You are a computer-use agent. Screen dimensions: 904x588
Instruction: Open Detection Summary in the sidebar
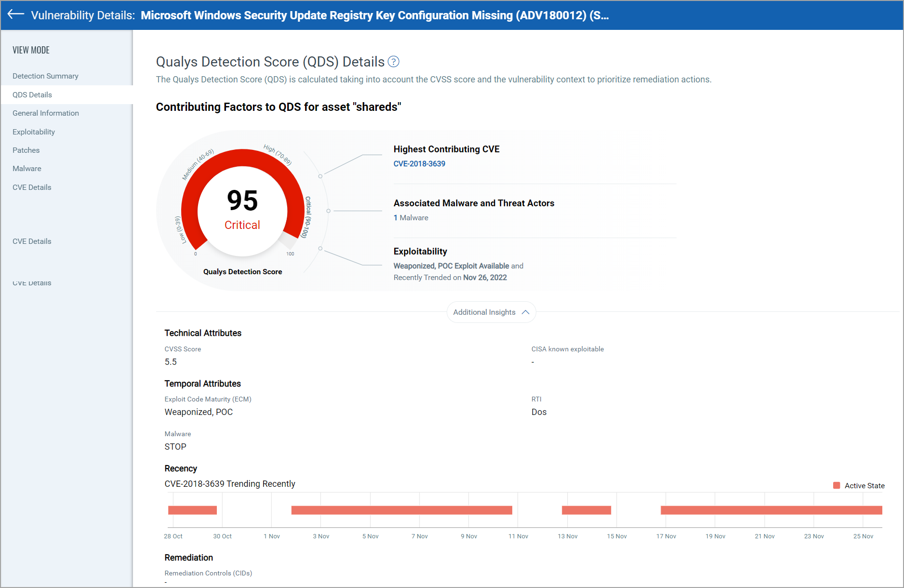pyautogui.click(x=45, y=76)
